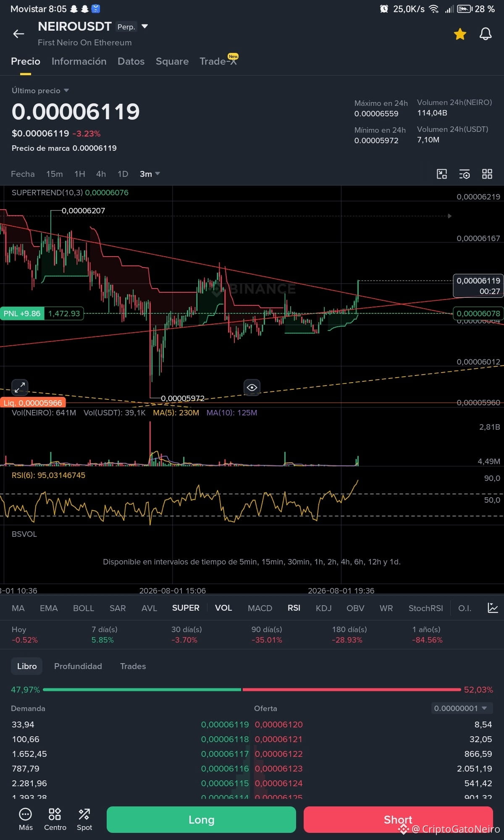The height and width of the screenshot is (840, 504).
Task: Open the chart drawing tools icon
Action: click(x=442, y=174)
